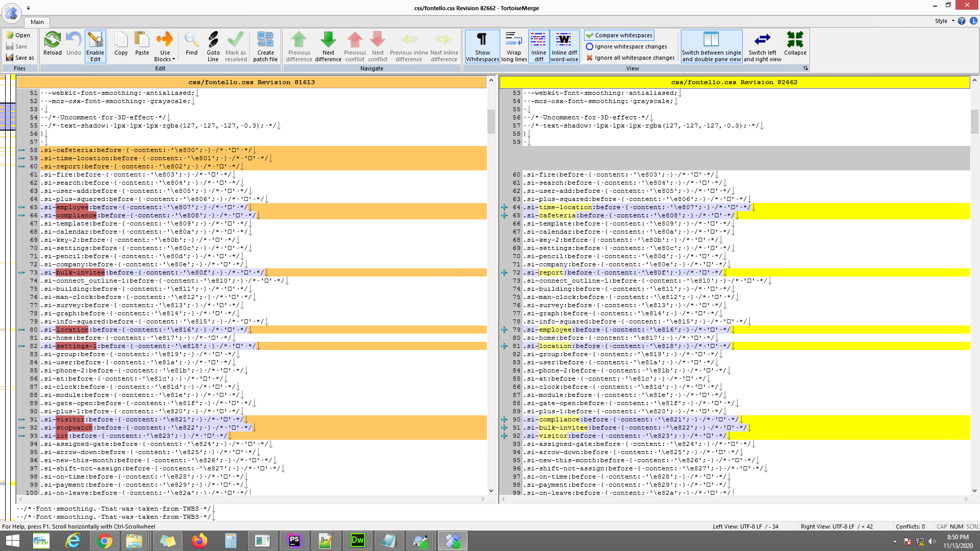Select the Ignore whitespace changes option
The width and height of the screenshot is (980, 551).
pos(627,46)
